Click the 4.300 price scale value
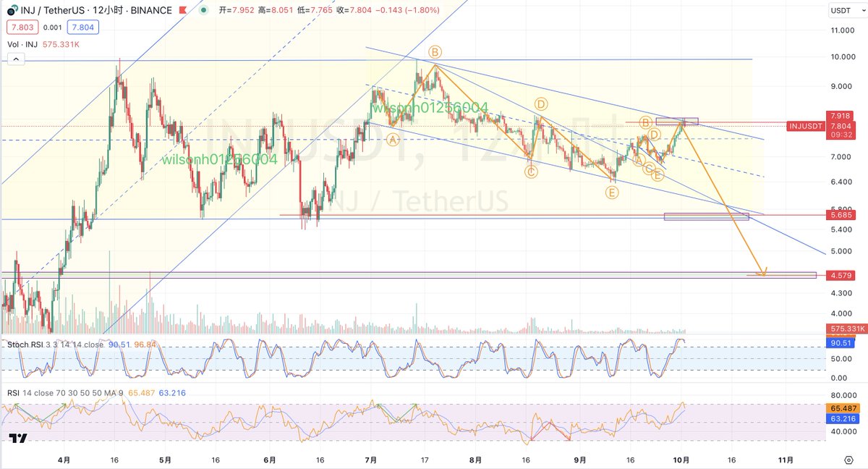 842,293
